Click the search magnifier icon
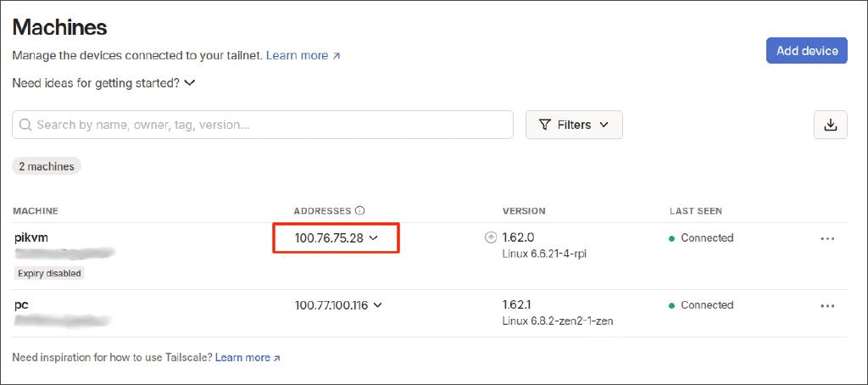This screenshot has height=385, width=868. point(25,125)
